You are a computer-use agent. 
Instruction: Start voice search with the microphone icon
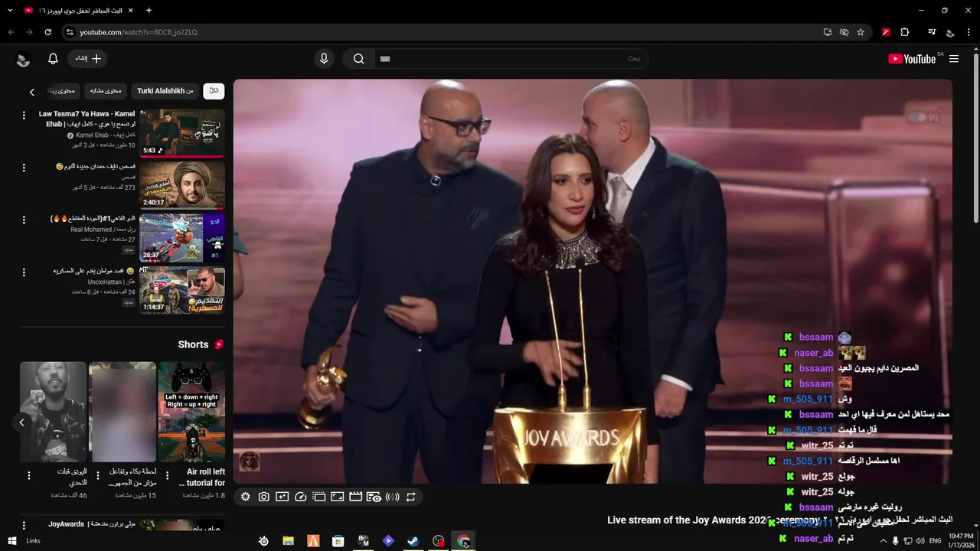pyautogui.click(x=324, y=59)
